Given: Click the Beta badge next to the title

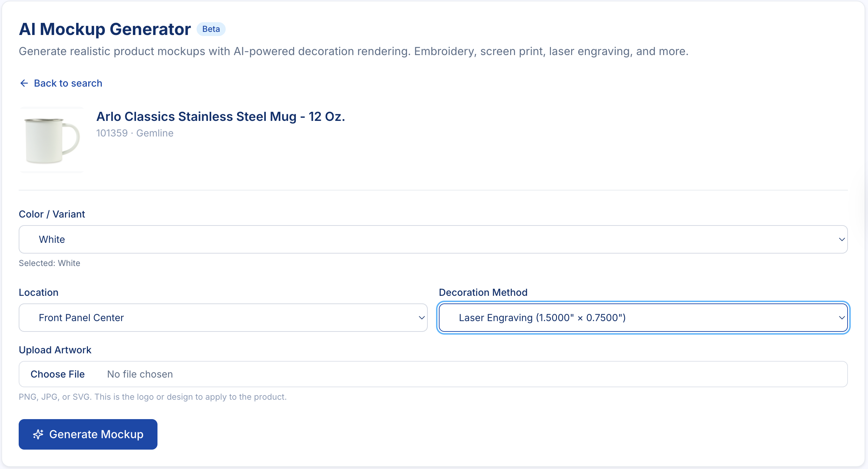Looking at the screenshot, I should click(x=211, y=29).
